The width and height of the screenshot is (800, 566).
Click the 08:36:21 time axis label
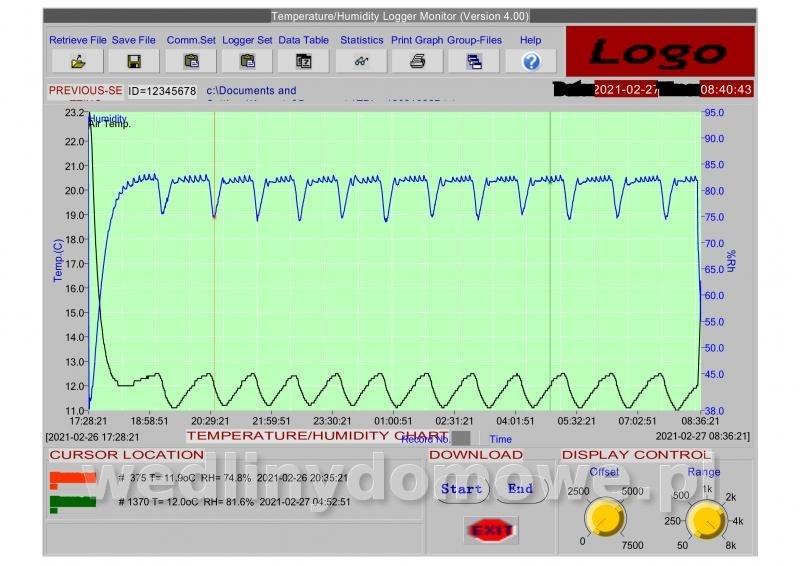(x=701, y=421)
